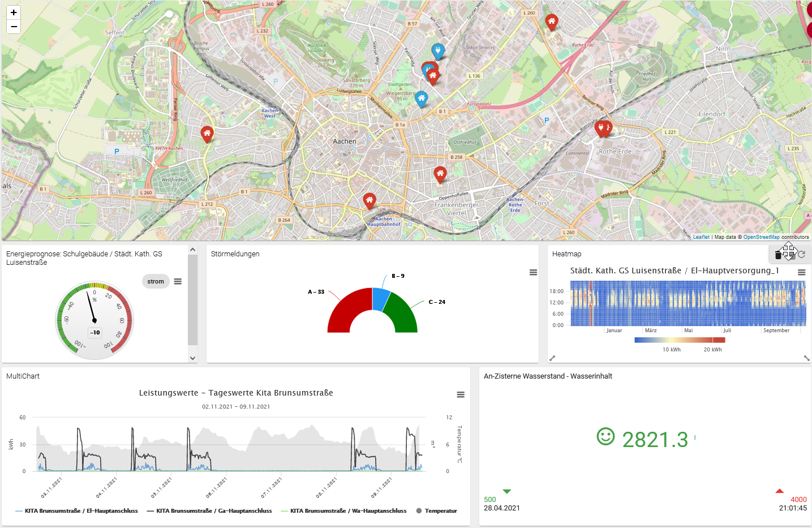Open the Heatmap chart context menu
Viewport: 812px width, 528px height.
point(801,272)
